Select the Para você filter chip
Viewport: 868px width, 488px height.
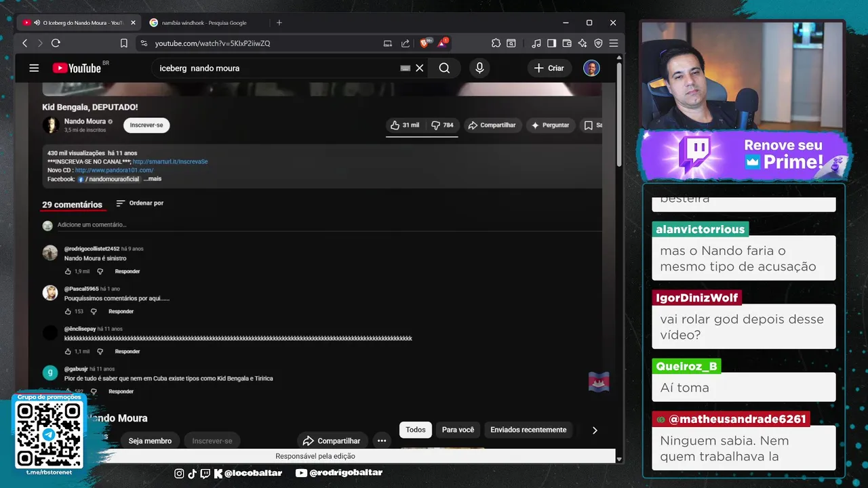point(458,430)
